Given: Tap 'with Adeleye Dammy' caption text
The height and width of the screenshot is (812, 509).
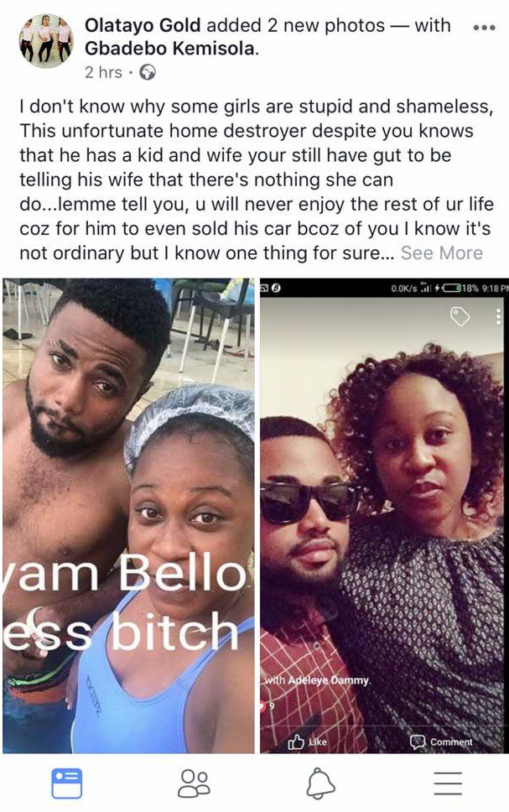Looking at the screenshot, I should point(318,680).
